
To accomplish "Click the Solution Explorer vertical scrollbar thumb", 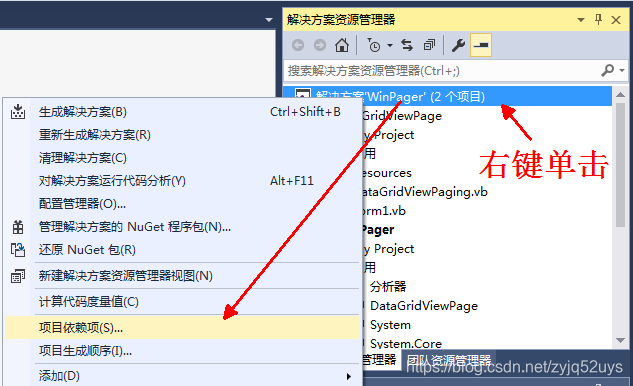I will tap(620, 165).
